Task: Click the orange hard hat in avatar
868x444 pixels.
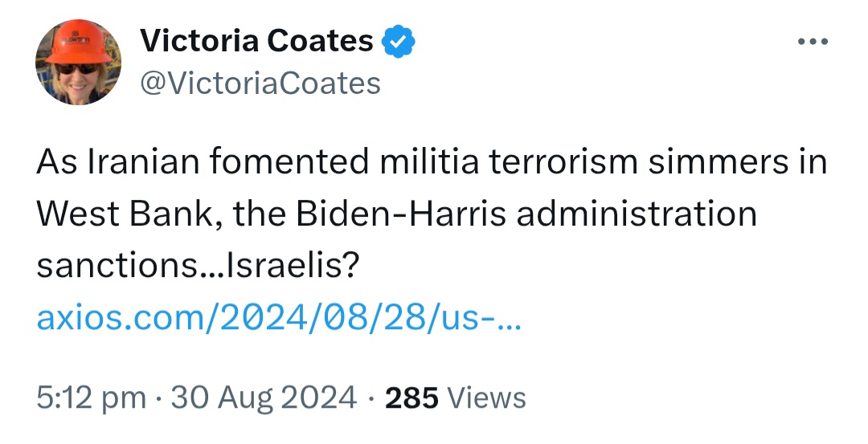Action: coord(75,43)
